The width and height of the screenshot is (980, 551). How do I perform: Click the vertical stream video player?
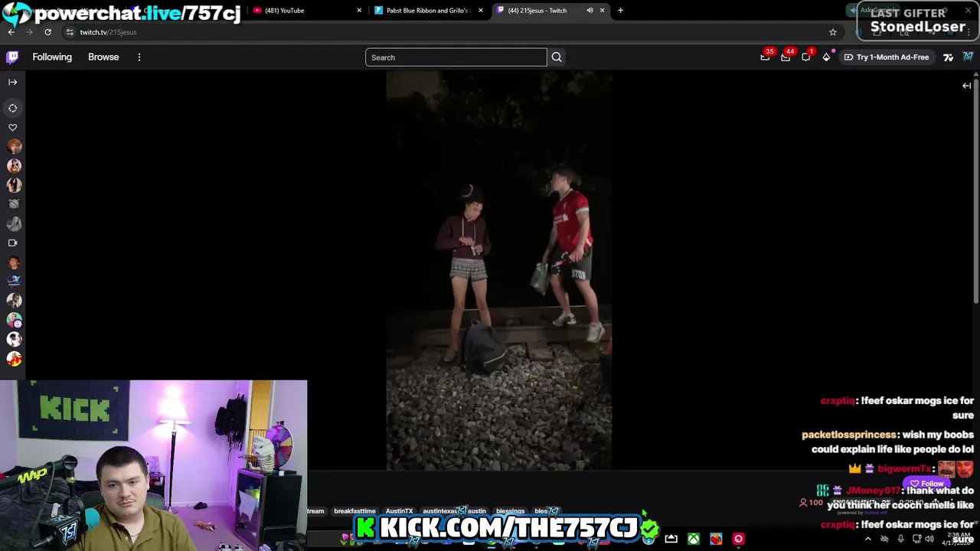pos(498,270)
